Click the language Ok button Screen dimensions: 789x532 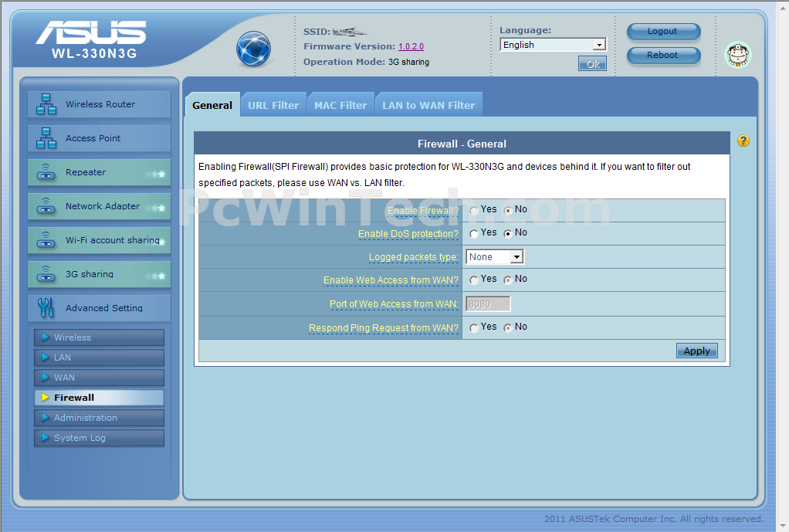point(592,64)
